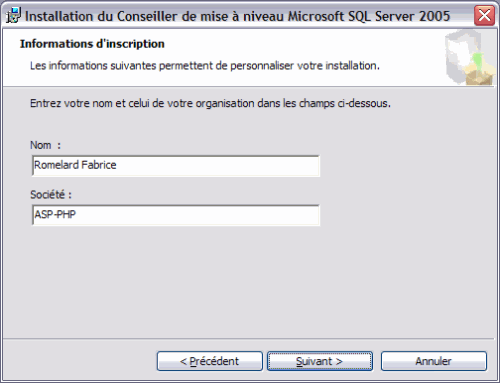Image resolution: width=500 pixels, height=383 pixels.
Task: Click the window title bar text
Action: pos(238,16)
